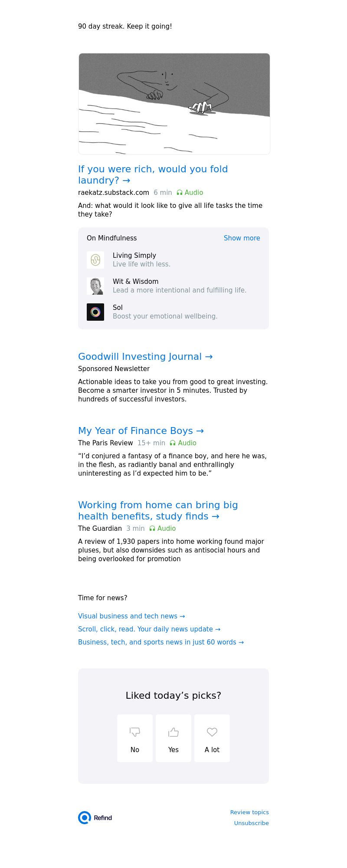Click the thumbs-up Yes icon
The image size is (347, 868).
[173, 732]
